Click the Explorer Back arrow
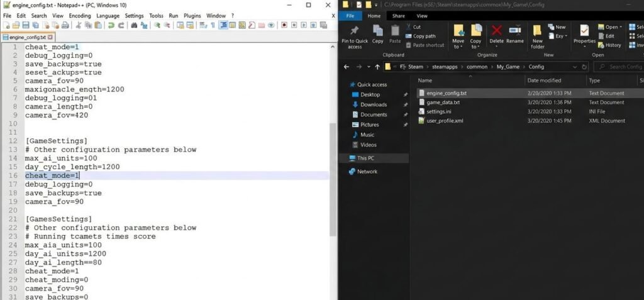Image resolution: width=644 pixels, height=300 pixels. tap(347, 67)
